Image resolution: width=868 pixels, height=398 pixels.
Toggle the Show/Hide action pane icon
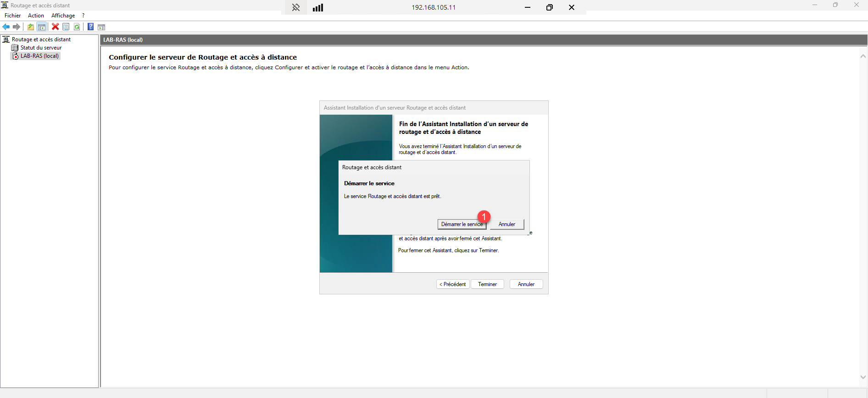pyautogui.click(x=101, y=27)
